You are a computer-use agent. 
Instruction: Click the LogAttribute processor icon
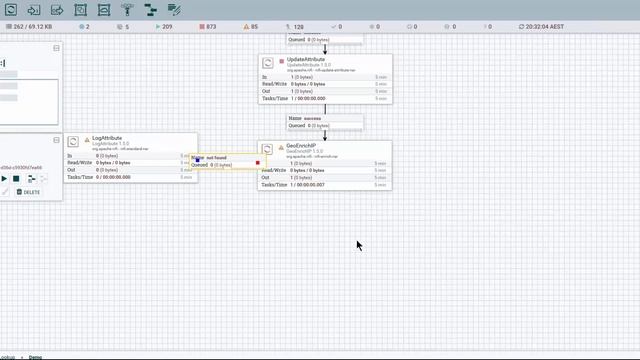[73, 142]
